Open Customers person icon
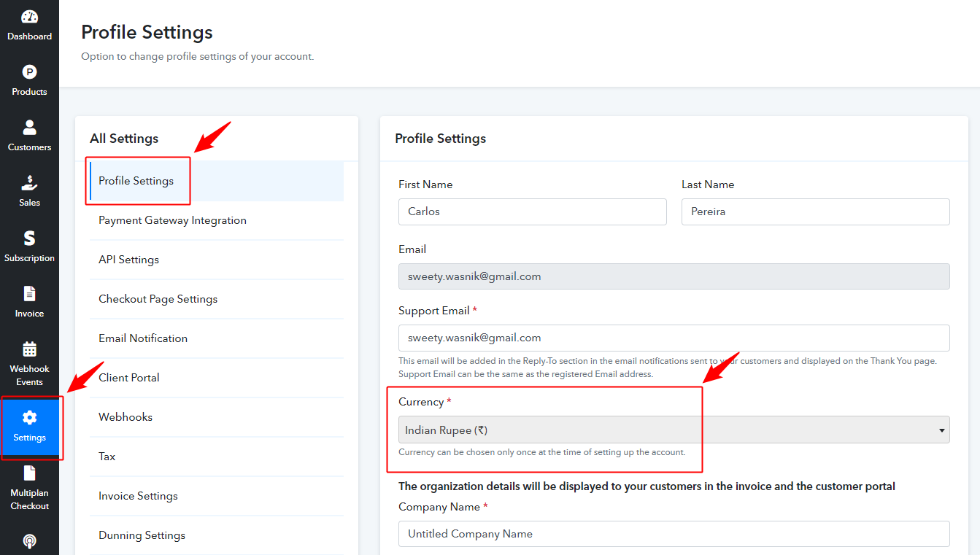This screenshot has height=555, width=980. tap(29, 128)
